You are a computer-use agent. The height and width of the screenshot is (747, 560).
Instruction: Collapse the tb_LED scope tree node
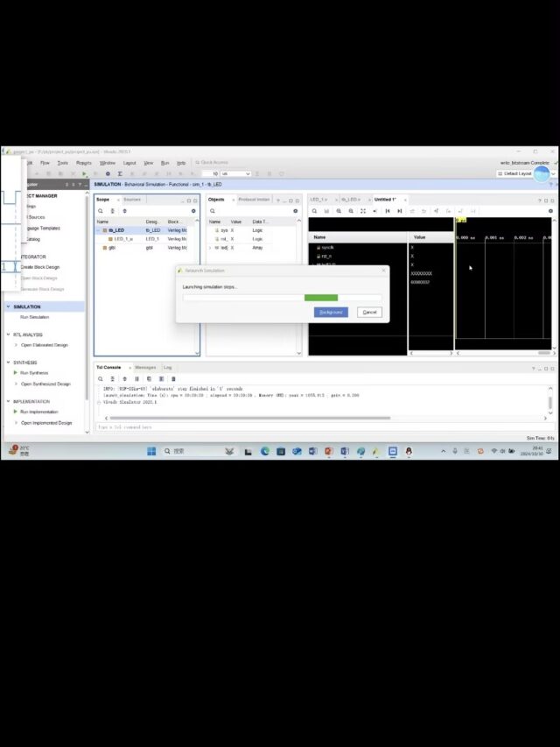click(99, 230)
